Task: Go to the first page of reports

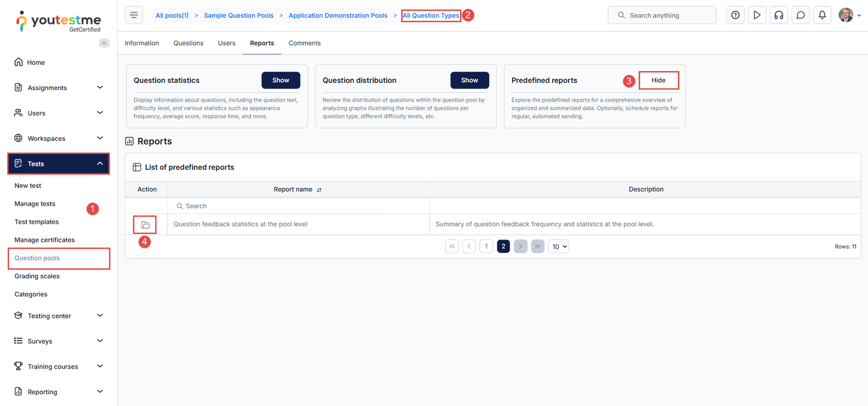Action: click(452, 246)
